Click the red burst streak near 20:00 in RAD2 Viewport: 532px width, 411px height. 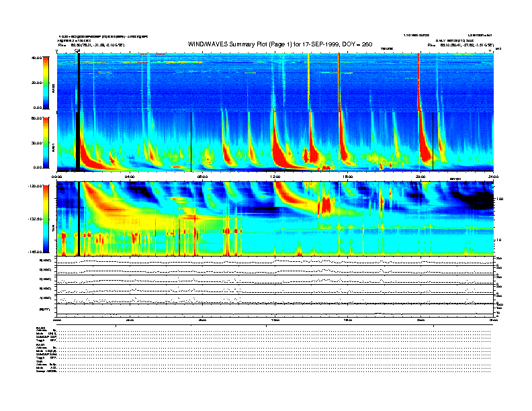[418, 83]
